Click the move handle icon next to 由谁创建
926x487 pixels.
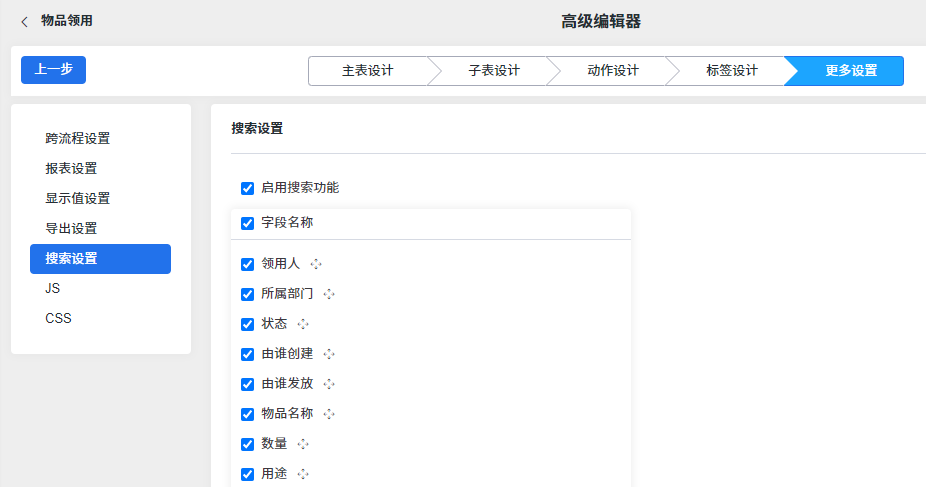tap(329, 354)
